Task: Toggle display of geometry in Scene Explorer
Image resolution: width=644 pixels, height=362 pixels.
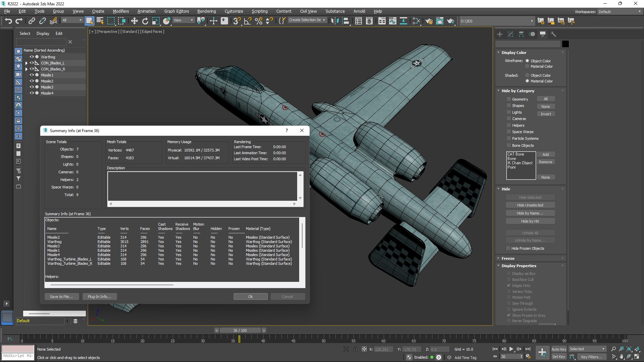Action: pos(18,51)
